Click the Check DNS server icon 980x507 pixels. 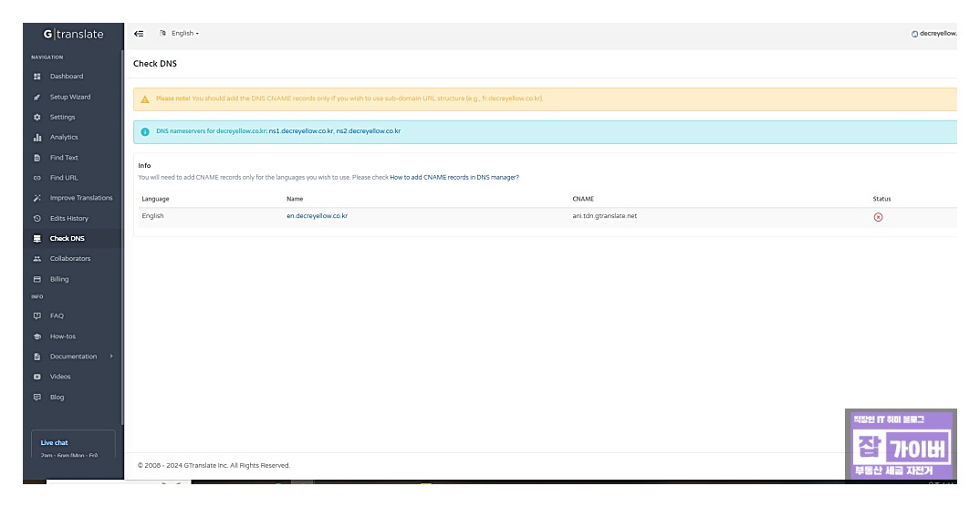pyautogui.click(x=36, y=239)
